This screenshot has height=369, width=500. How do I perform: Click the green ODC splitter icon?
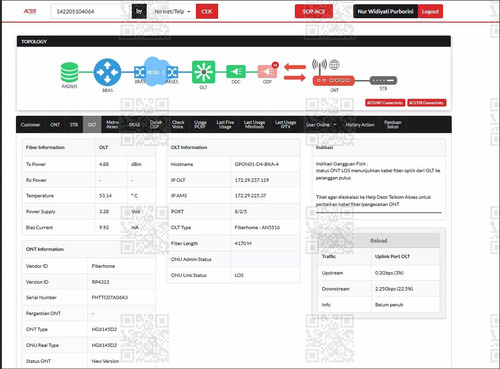[236, 71]
